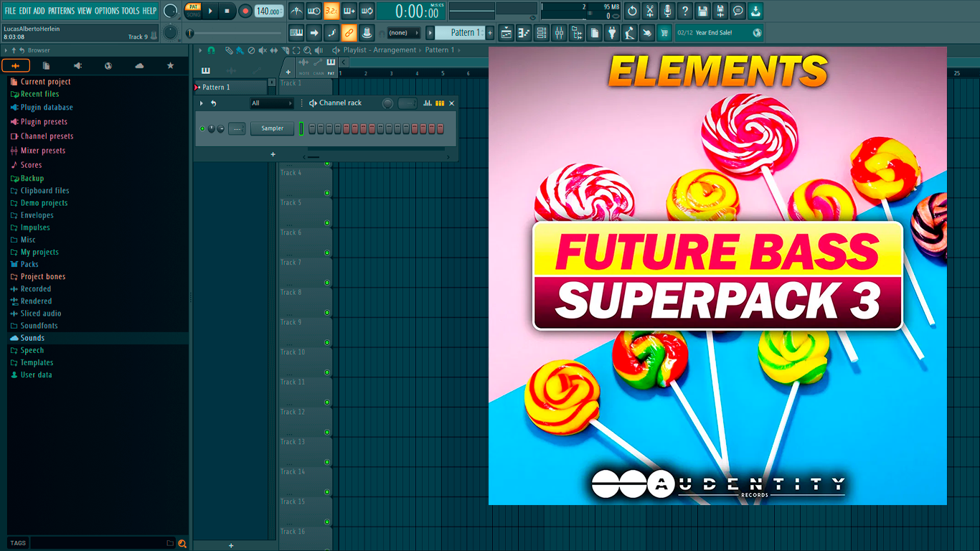980x551 pixels.
Task: Select the playlist pencil draw tool
Action: [228, 50]
